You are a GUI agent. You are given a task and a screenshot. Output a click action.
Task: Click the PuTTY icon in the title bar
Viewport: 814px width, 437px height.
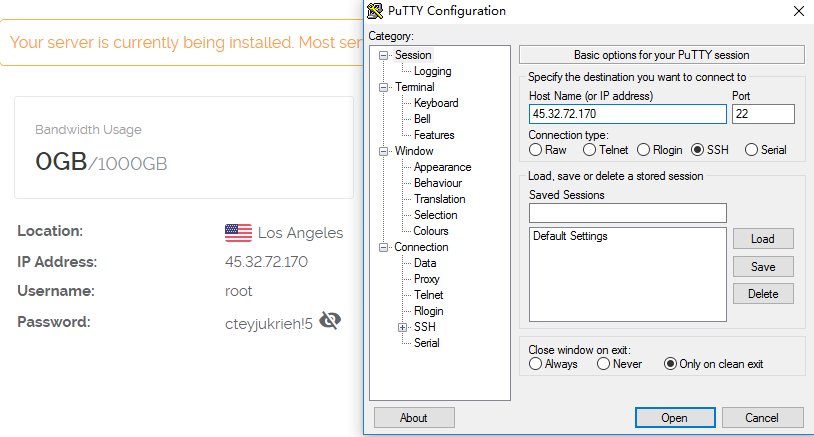(x=375, y=11)
